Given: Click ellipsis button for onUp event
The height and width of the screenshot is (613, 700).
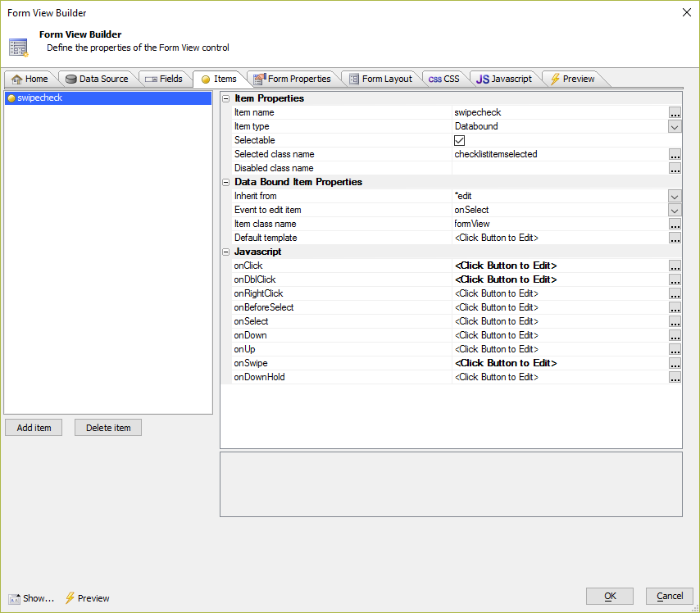Looking at the screenshot, I should (x=675, y=349).
